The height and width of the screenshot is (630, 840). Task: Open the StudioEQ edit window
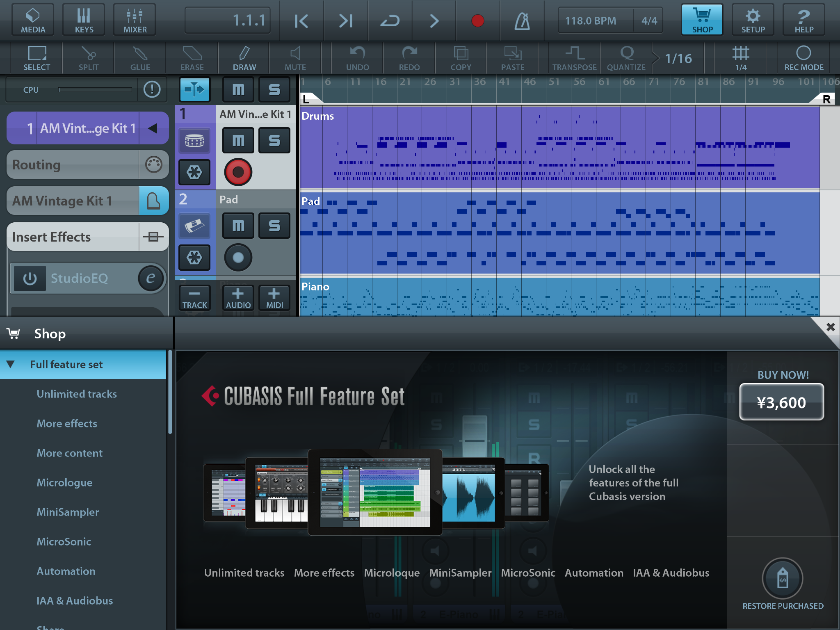coord(151,278)
